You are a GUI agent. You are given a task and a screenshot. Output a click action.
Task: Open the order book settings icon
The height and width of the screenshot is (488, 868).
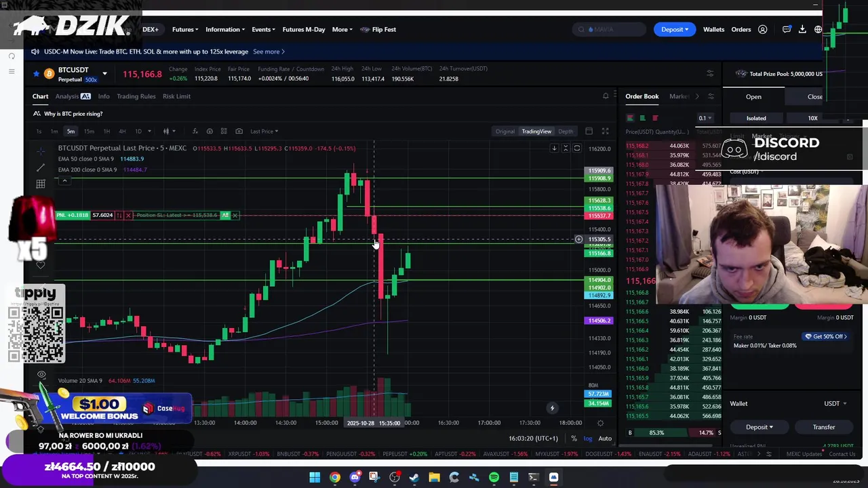tap(711, 96)
